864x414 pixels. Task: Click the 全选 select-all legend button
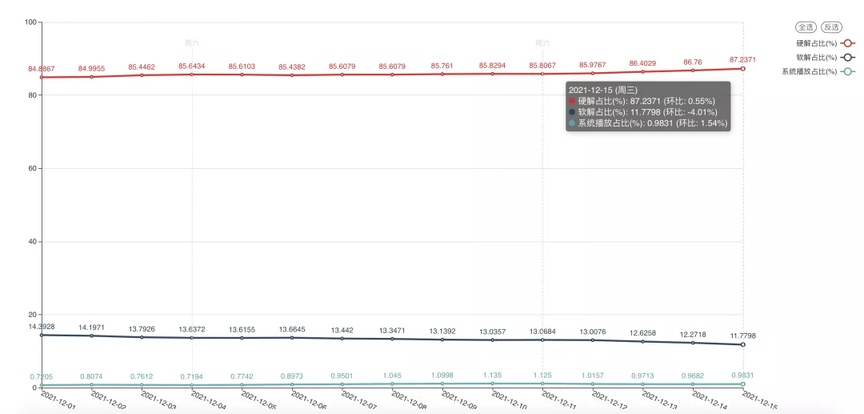(x=806, y=27)
